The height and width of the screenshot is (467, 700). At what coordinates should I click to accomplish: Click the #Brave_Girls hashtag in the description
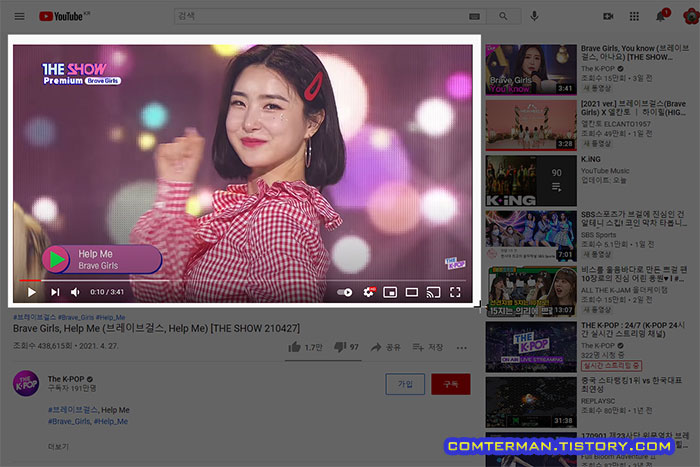69,421
